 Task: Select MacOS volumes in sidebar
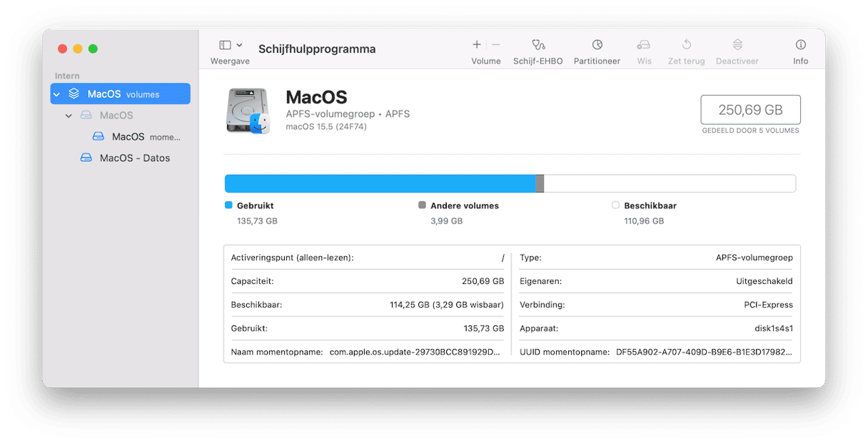(121, 94)
